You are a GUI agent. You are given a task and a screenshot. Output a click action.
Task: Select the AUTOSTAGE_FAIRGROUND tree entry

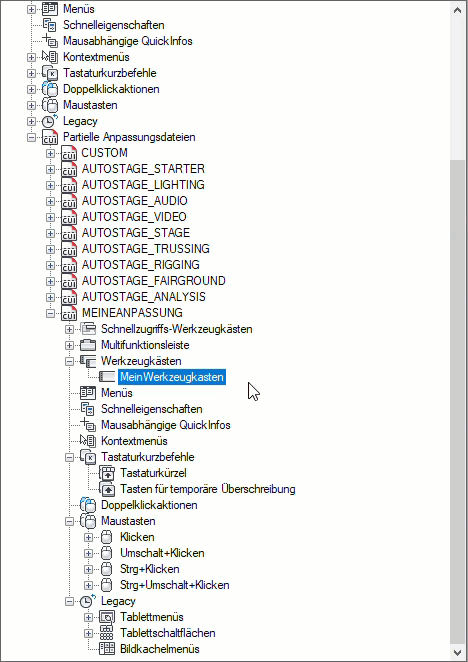tap(153, 281)
